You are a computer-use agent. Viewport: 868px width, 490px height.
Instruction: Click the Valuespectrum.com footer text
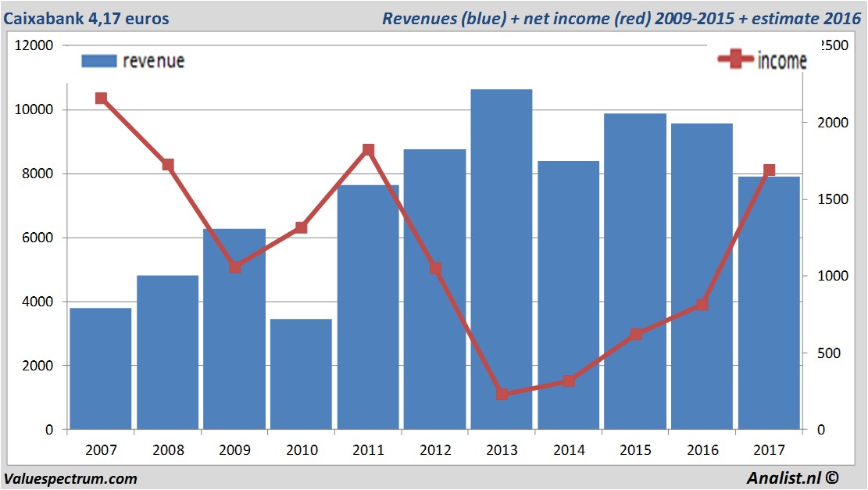pos(70,478)
